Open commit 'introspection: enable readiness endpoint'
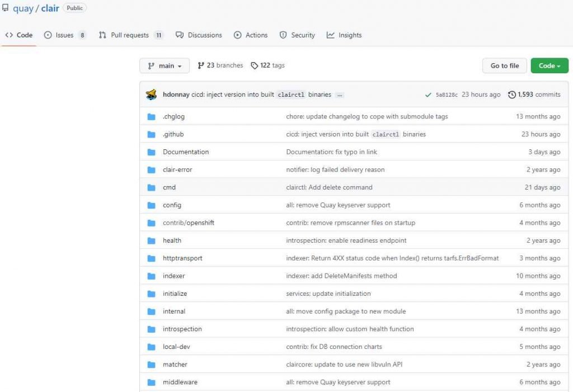 (346, 240)
